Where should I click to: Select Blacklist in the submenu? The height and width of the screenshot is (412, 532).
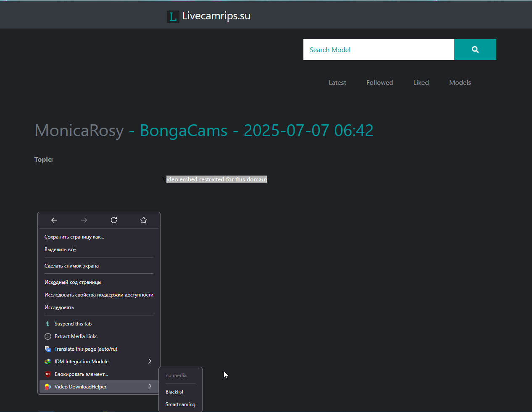point(180,392)
